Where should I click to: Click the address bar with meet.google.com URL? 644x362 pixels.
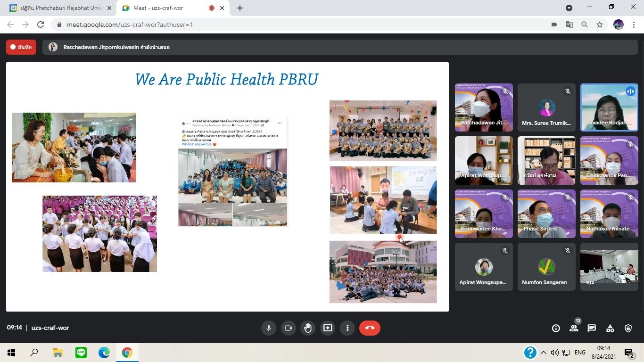click(283, 25)
